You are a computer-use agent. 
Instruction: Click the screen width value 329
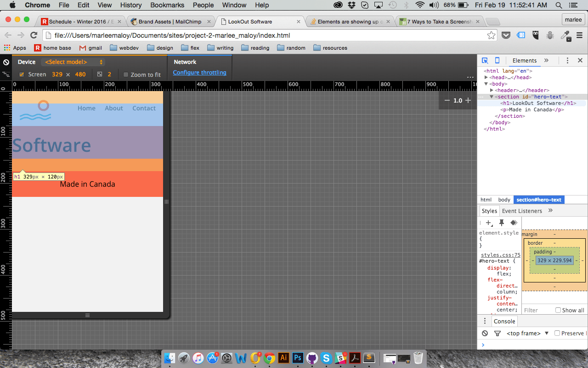57,75
